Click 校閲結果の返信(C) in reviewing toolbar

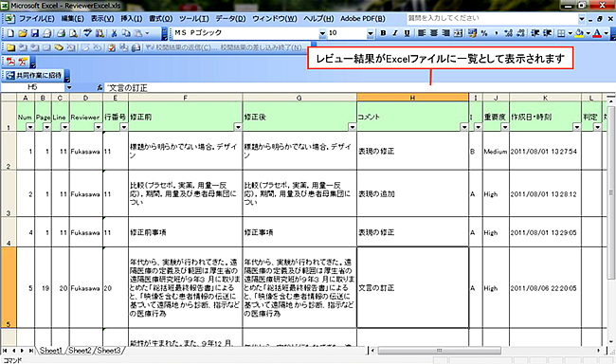tap(181, 47)
